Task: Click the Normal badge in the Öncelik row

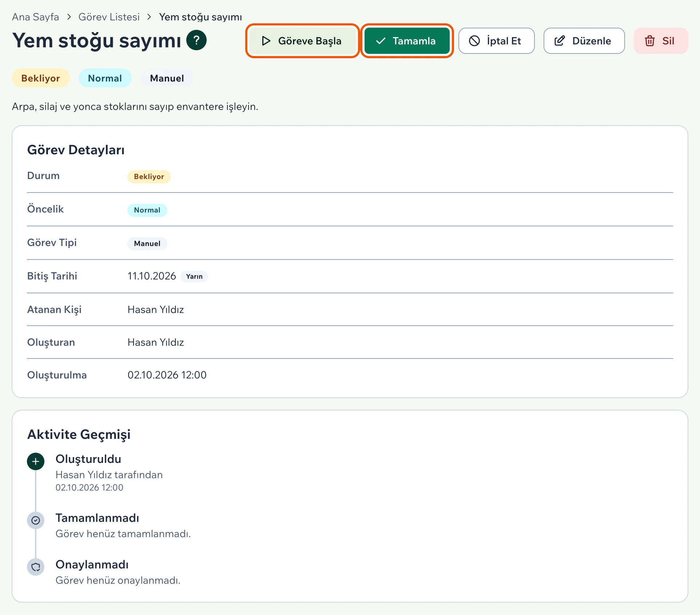Action: (x=147, y=210)
